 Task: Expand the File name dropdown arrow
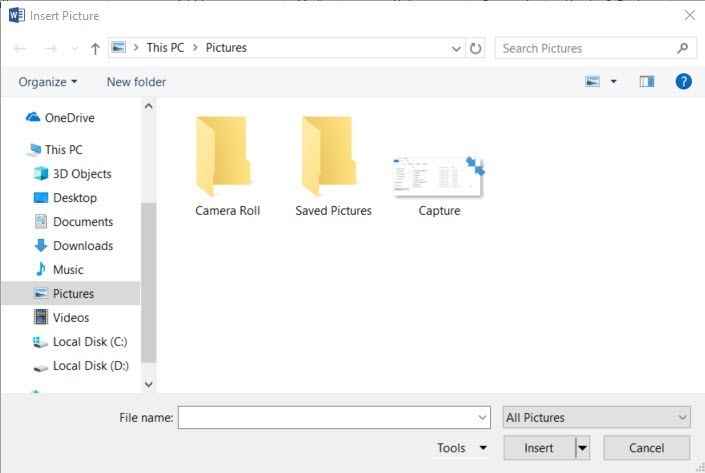point(482,418)
